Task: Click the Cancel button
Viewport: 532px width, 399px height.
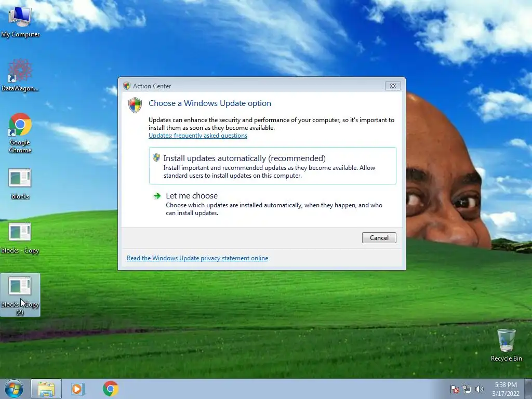Action: coord(379,238)
